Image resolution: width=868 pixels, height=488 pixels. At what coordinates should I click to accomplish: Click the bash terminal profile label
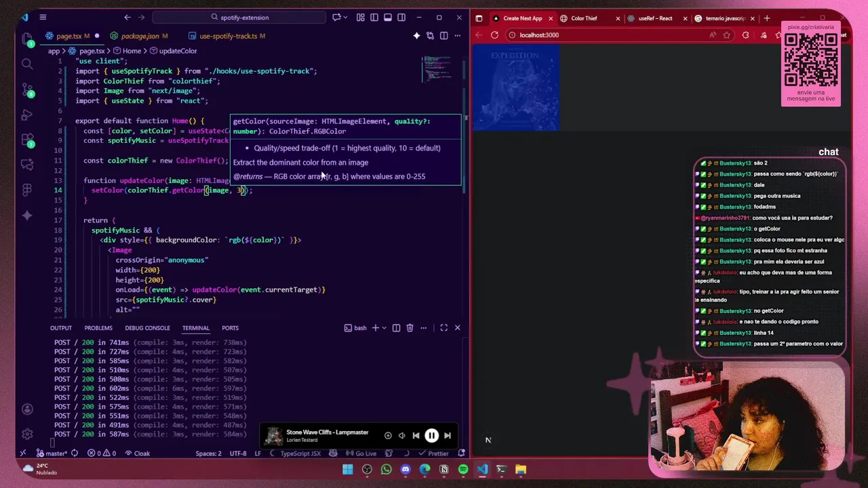point(355,328)
